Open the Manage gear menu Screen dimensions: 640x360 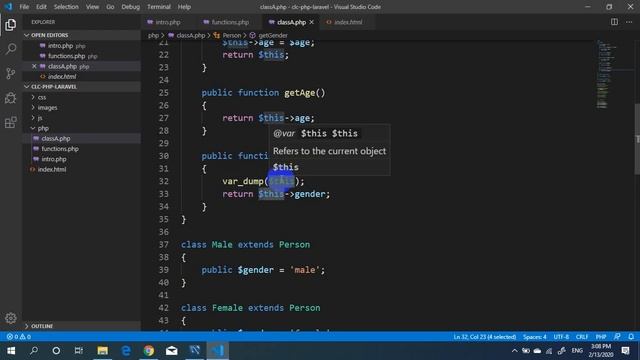click(11, 318)
